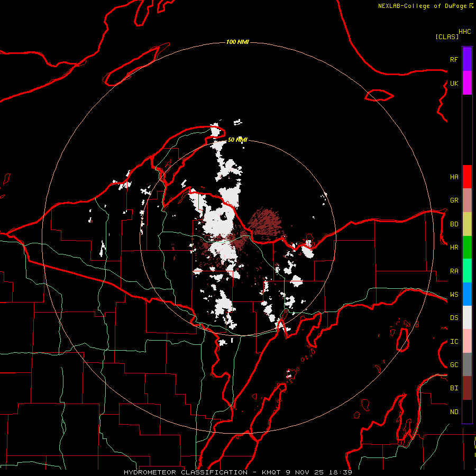
Task: Click the "ND" legend label text
Action: coord(454,412)
